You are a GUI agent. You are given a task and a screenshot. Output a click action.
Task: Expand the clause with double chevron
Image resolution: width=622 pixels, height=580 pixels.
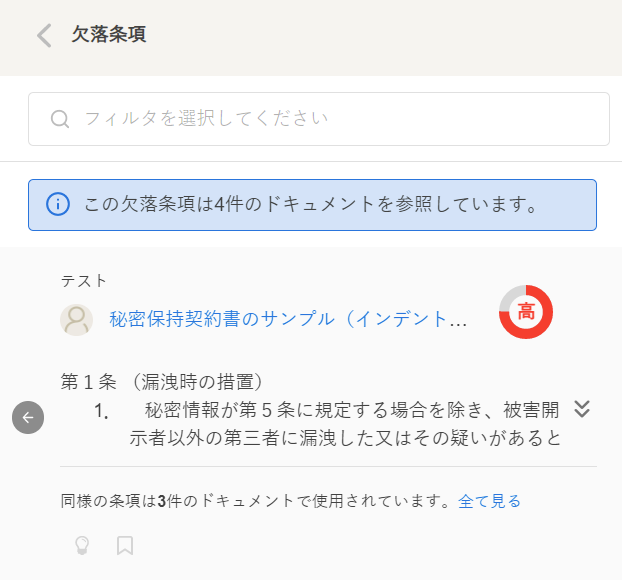coord(583,409)
